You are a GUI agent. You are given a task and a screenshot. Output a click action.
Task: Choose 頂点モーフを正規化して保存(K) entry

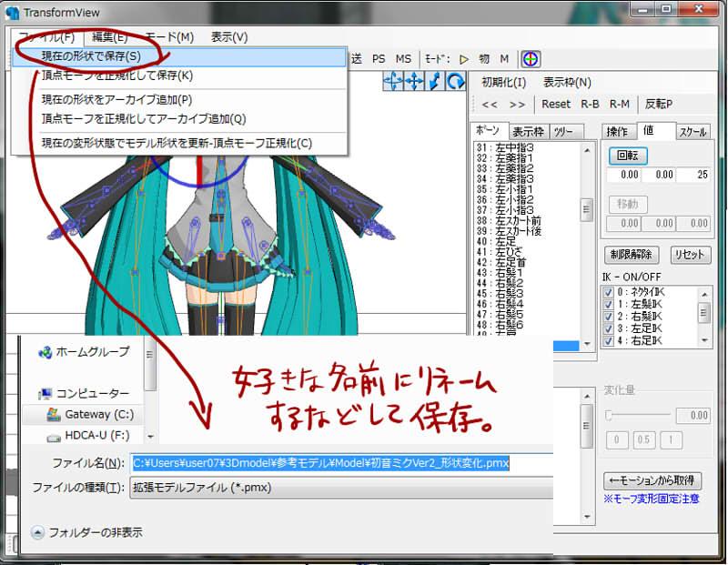179,76
